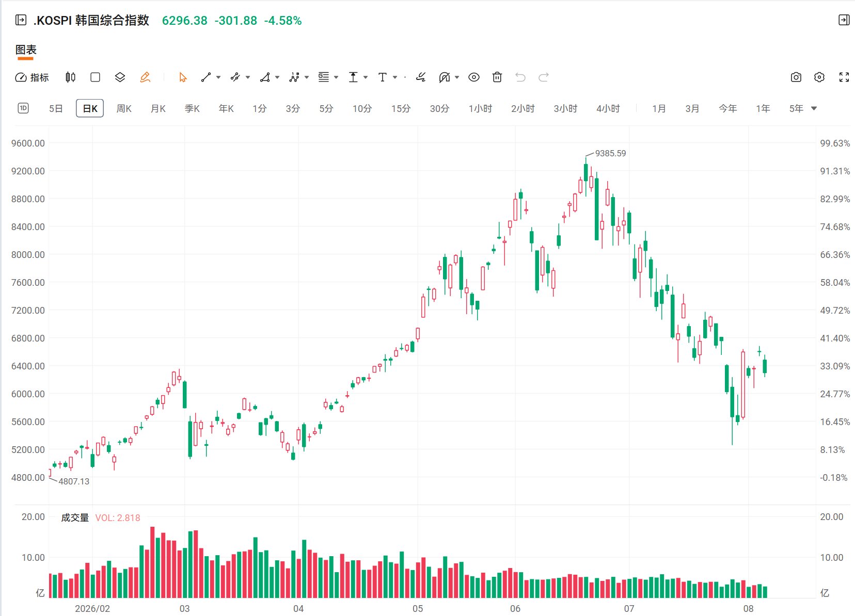Select the orange highlighter pen tool
Image resolution: width=855 pixels, height=616 pixels.
point(145,77)
